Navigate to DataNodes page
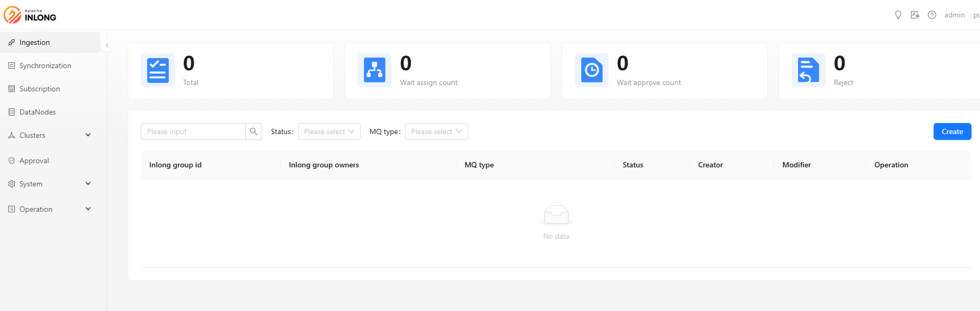This screenshot has height=311, width=980. (37, 112)
